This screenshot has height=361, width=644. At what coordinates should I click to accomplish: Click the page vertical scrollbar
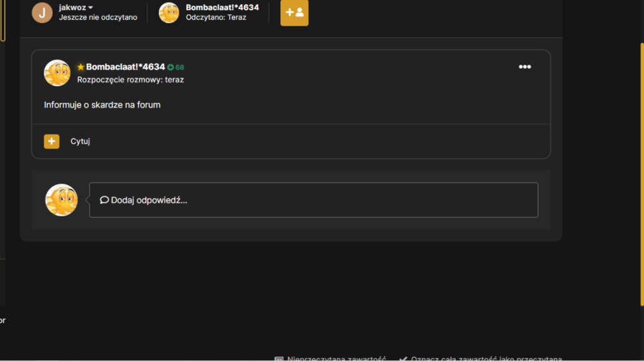[x=642, y=174]
